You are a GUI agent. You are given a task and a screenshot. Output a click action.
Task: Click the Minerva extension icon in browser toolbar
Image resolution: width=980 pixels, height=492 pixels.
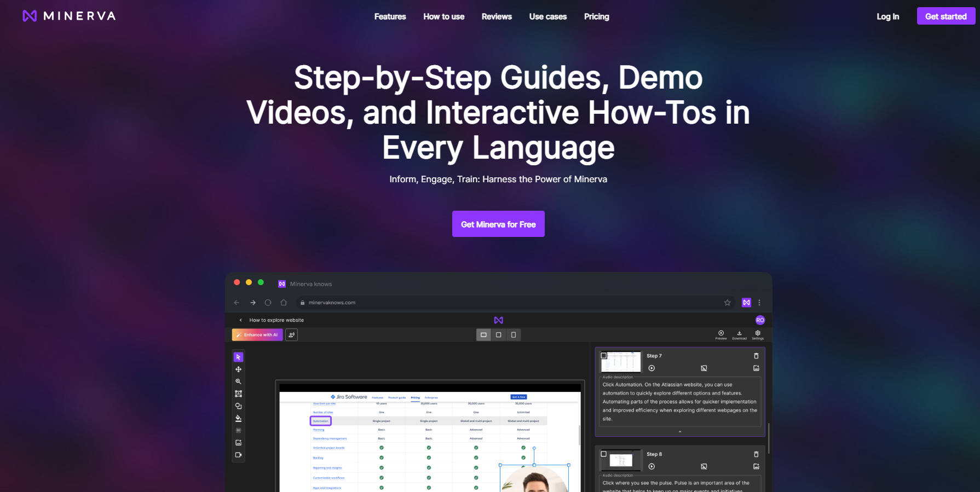tap(746, 303)
